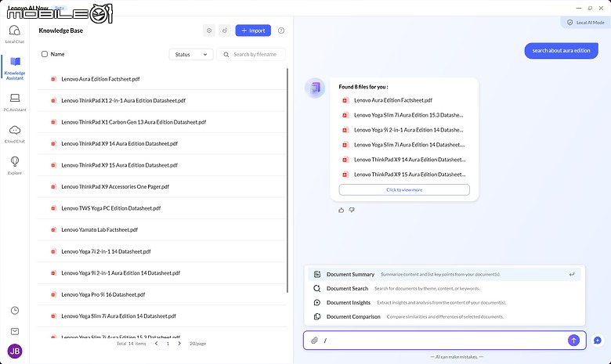Image resolution: width=611 pixels, height=364 pixels.
Task: Choose Document Comparison command
Action: tap(444, 316)
